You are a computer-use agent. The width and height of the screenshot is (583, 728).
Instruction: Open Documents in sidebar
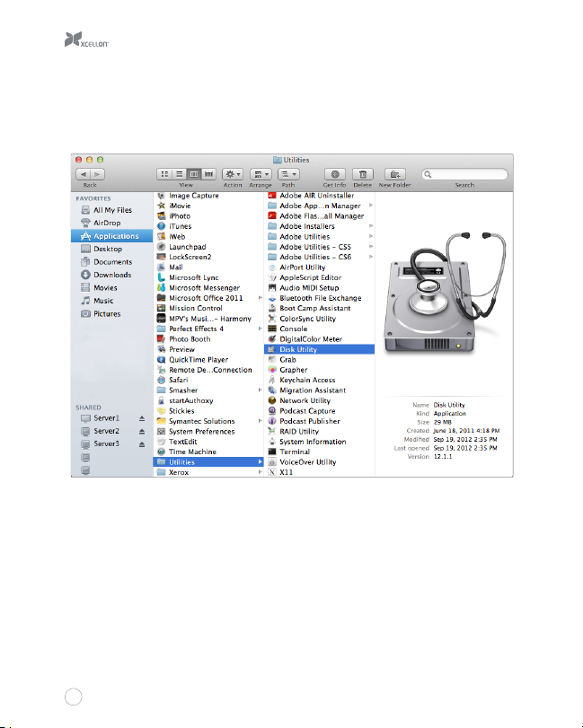[112, 262]
